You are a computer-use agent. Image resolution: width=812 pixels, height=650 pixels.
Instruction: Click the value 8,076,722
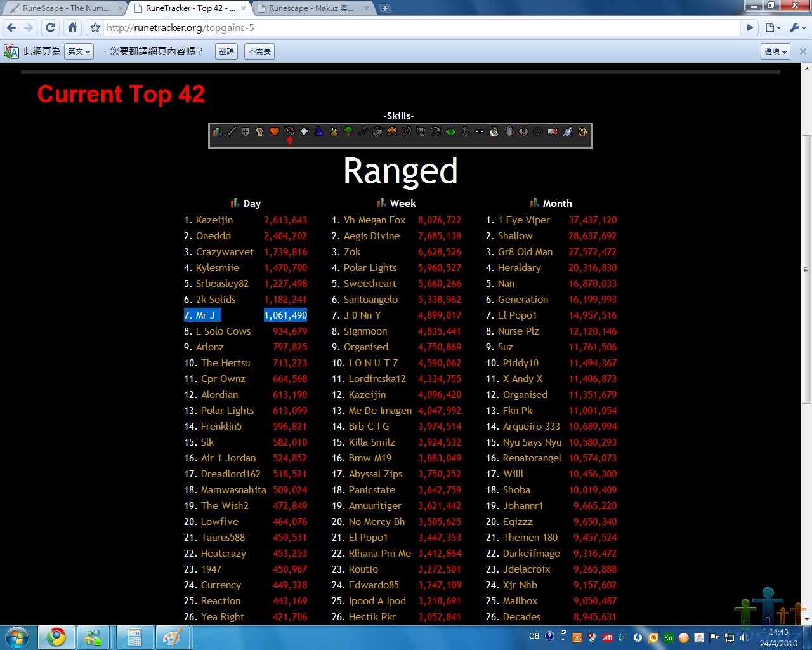440,220
